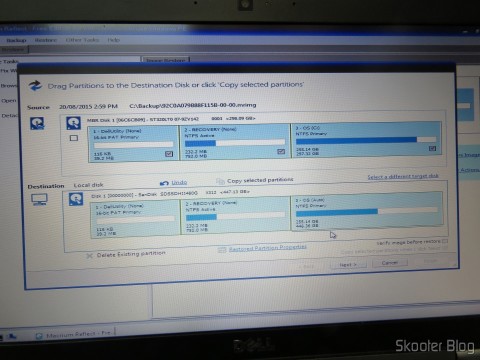Image resolution: width=480 pixels, height=360 pixels.
Task: Click the source image disk icon beside Source
Action: (37, 123)
